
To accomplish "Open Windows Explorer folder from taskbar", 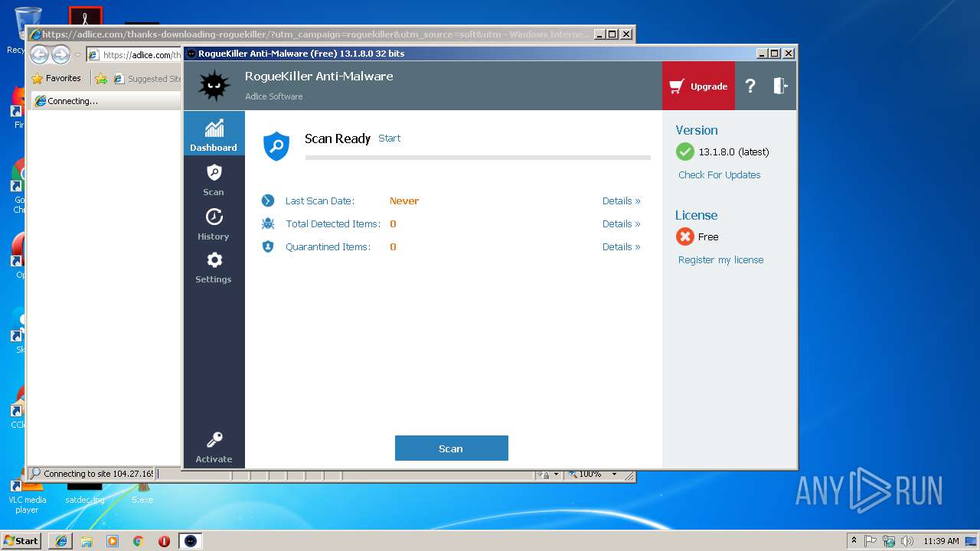I will click(x=87, y=540).
